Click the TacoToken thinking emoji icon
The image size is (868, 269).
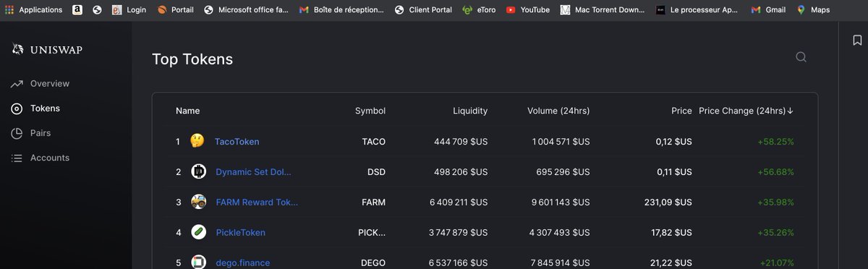point(197,141)
